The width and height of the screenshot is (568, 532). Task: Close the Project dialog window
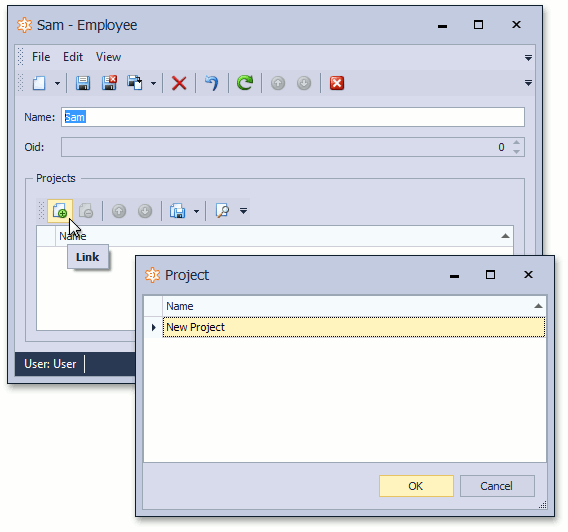pyautogui.click(x=528, y=275)
